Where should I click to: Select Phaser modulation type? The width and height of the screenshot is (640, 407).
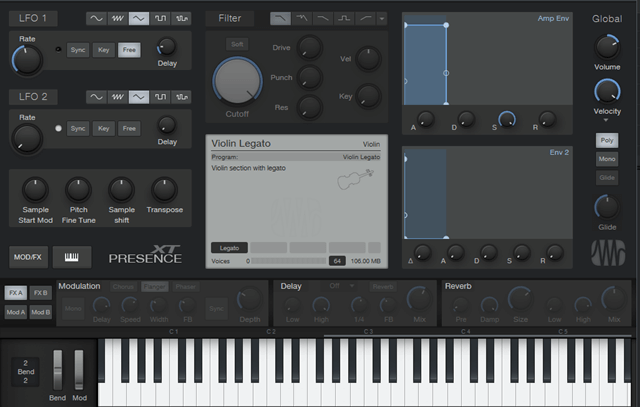(x=185, y=287)
